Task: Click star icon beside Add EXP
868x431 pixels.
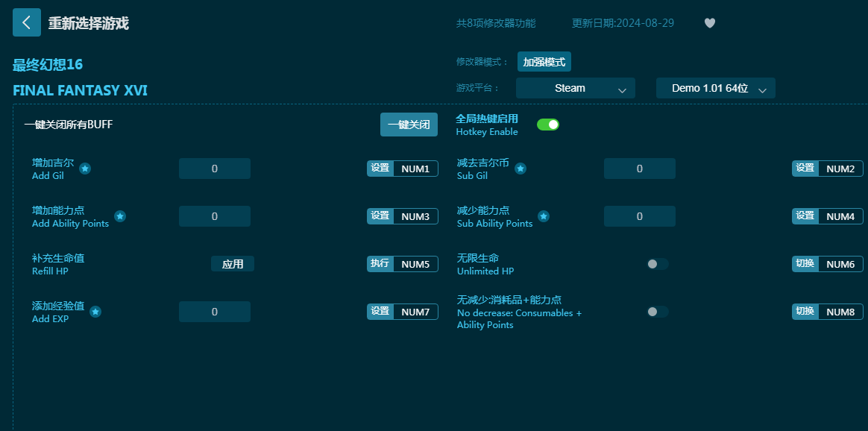Action: pyautogui.click(x=95, y=312)
